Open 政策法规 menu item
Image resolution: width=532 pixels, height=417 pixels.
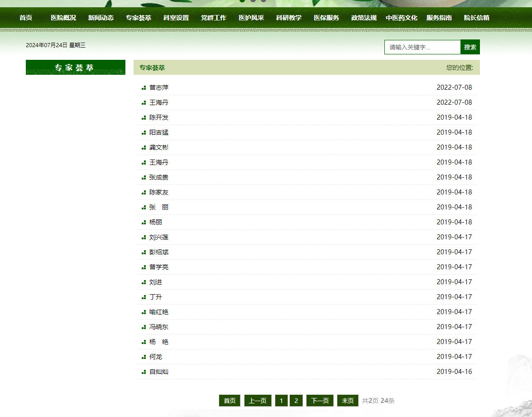364,18
